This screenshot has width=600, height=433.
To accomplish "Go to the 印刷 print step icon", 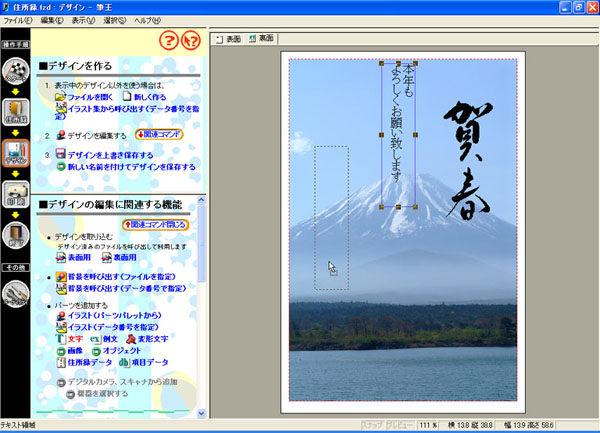I will coord(17,194).
